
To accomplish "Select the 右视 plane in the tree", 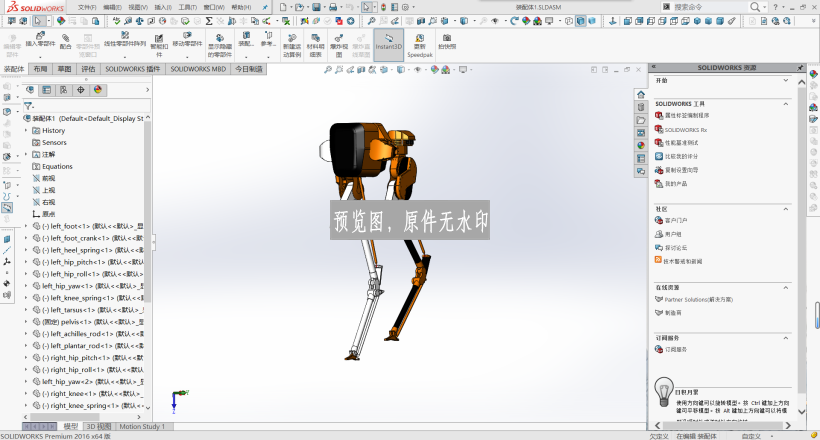I will (x=49, y=202).
